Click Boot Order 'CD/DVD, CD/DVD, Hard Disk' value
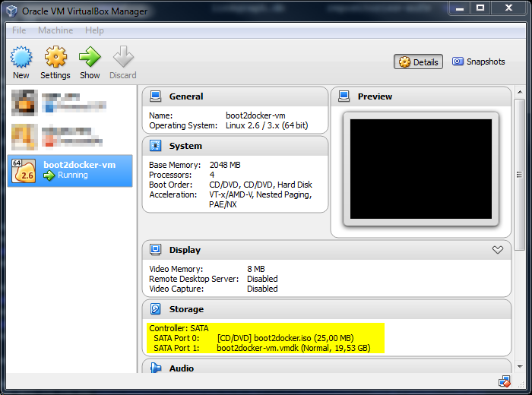The width and height of the screenshot is (532, 395). pyautogui.click(x=261, y=185)
